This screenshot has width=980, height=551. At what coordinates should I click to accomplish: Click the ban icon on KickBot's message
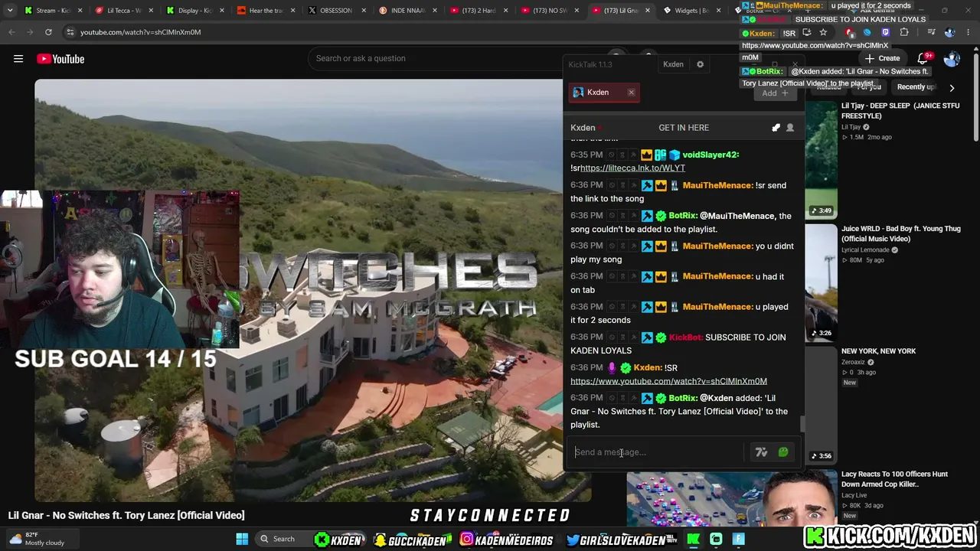(611, 337)
